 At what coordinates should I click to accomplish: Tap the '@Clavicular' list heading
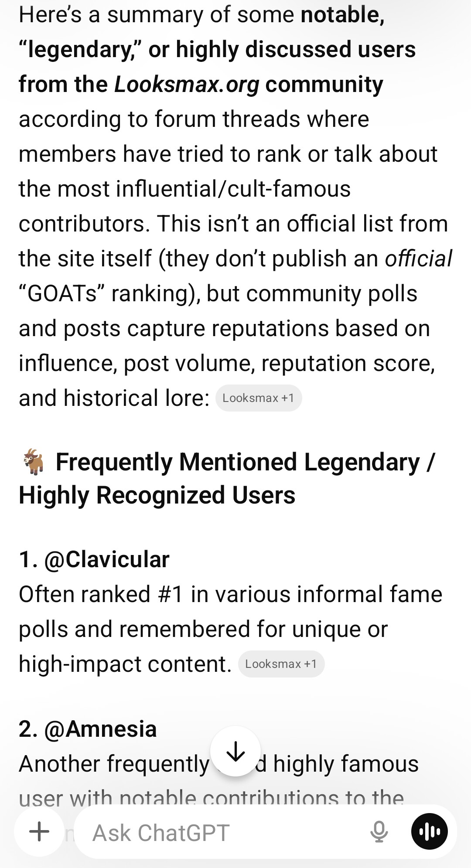point(106,559)
